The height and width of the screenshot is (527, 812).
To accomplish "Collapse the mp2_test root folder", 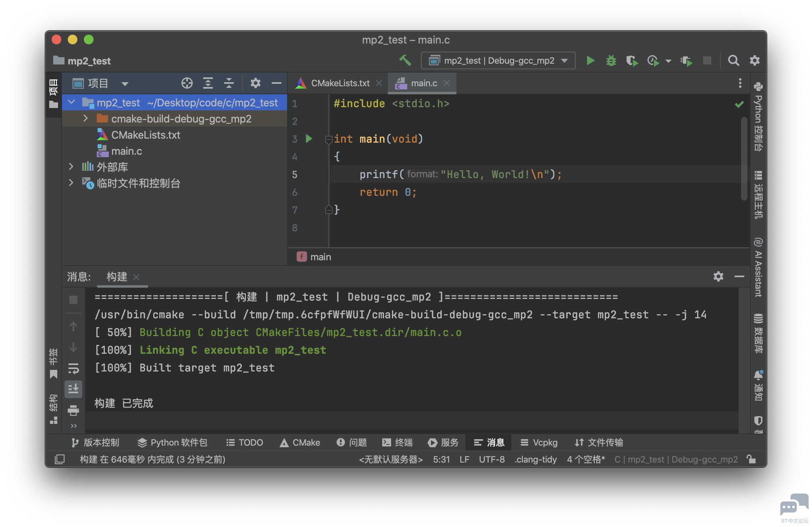I will pyautogui.click(x=71, y=102).
